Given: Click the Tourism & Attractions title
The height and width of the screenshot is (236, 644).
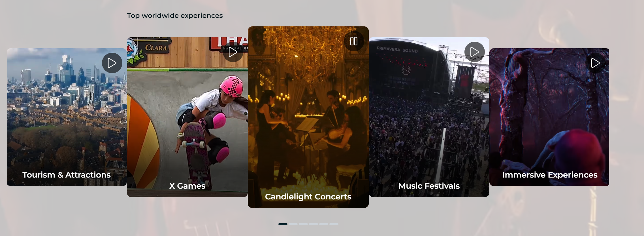Looking at the screenshot, I should [67, 175].
